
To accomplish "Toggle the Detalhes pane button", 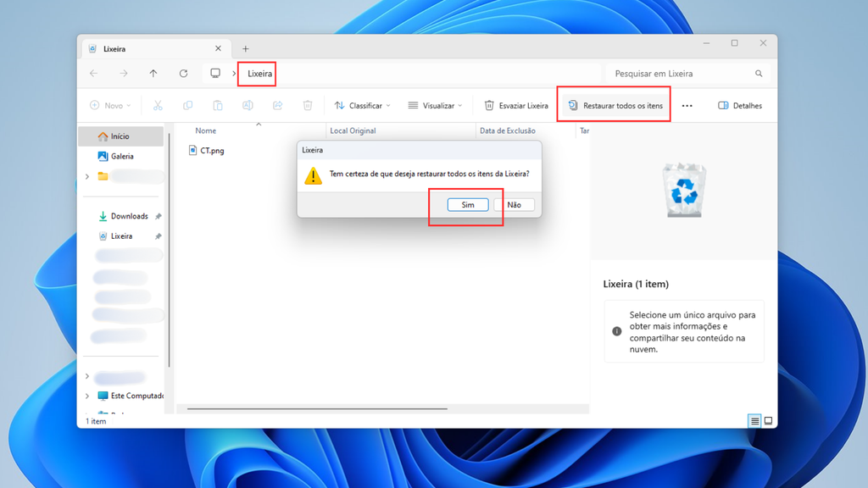I will (739, 105).
